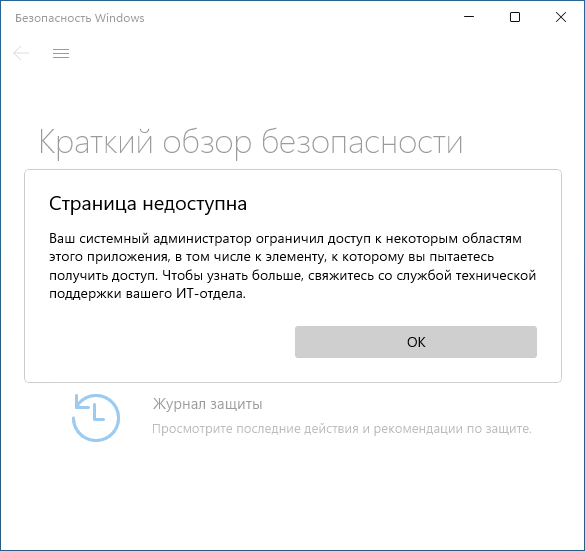Open the protection history clock icon
Image resolution: width=585 pixels, height=551 pixels.
point(96,417)
